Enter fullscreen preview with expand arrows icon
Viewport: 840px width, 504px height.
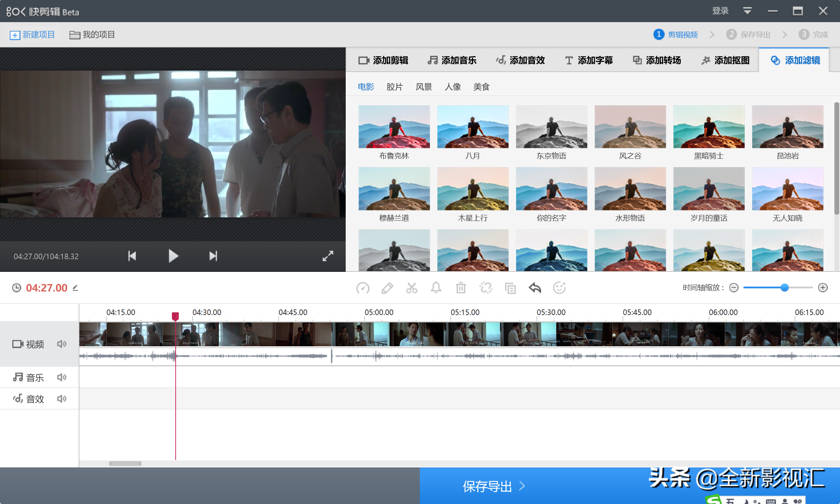coord(328,256)
